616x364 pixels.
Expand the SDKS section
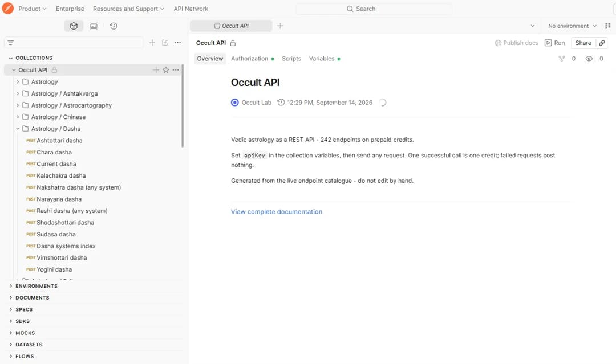click(x=11, y=321)
